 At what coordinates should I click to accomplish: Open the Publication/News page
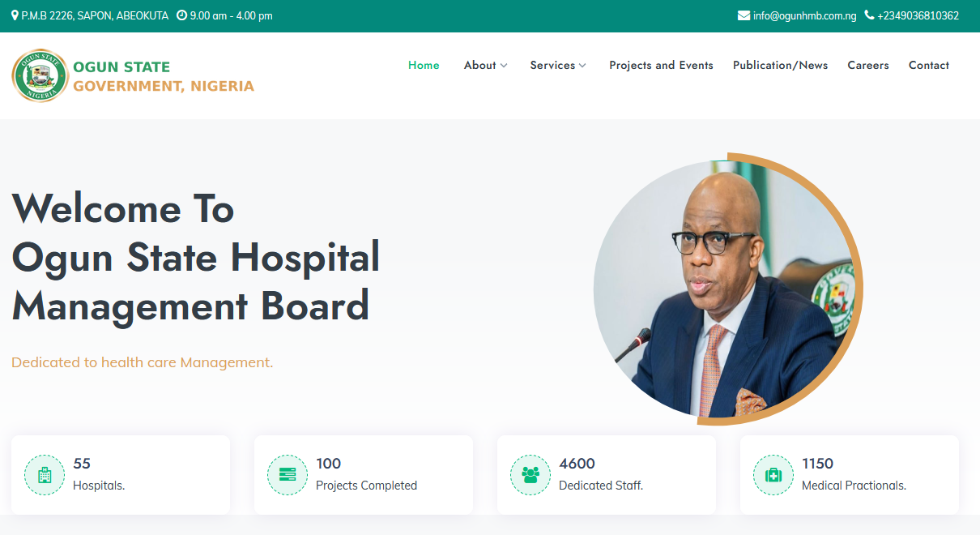780,65
